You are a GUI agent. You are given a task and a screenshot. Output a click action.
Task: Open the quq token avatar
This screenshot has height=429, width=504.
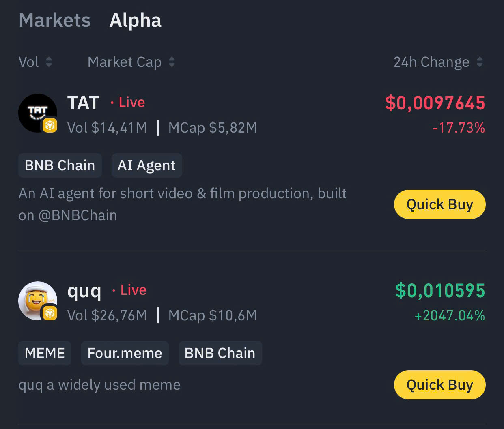[36, 299]
